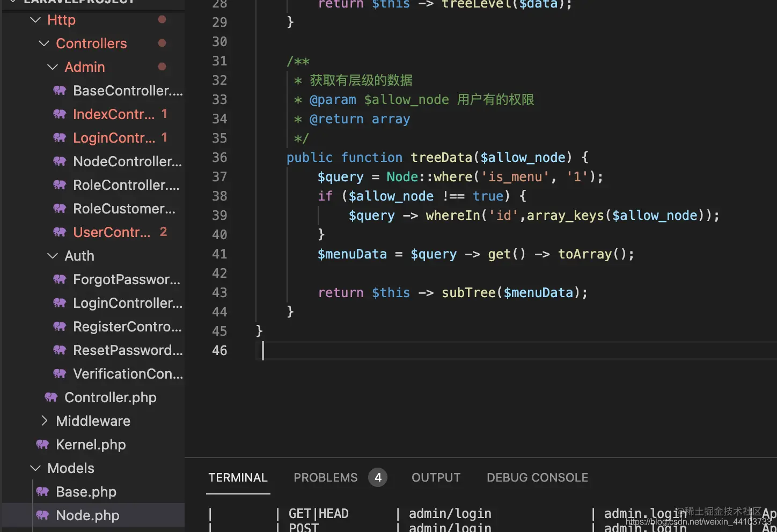The height and width of the screenshot is (532, 777).
Task: Click PHP icon of Auth LoginController file
Action: pyautogui.click(x=60, y=303)
